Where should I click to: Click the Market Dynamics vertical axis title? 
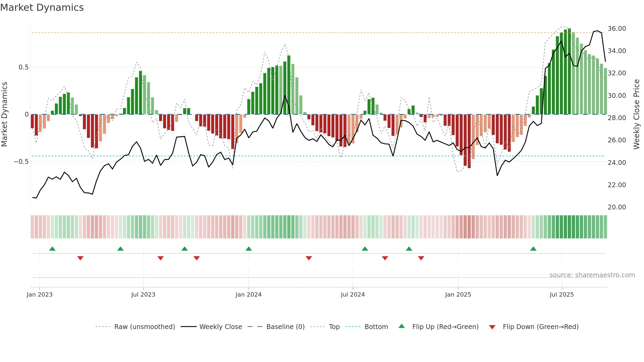pos(4,114)
